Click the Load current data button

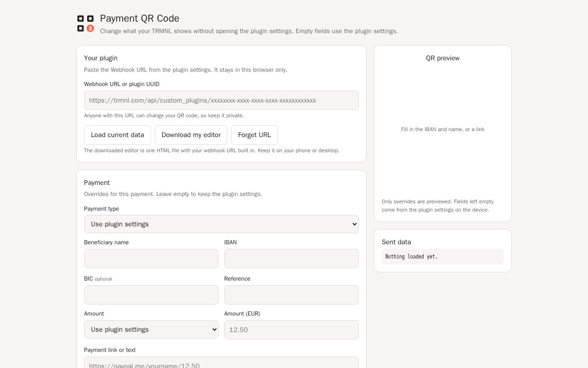[118, 135]
